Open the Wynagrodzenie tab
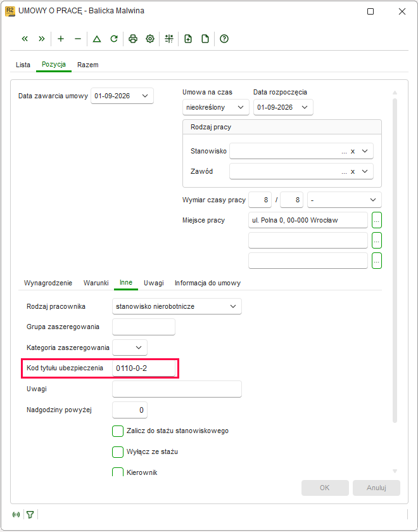This screenshot has width=418, height=532. [48, 283]
